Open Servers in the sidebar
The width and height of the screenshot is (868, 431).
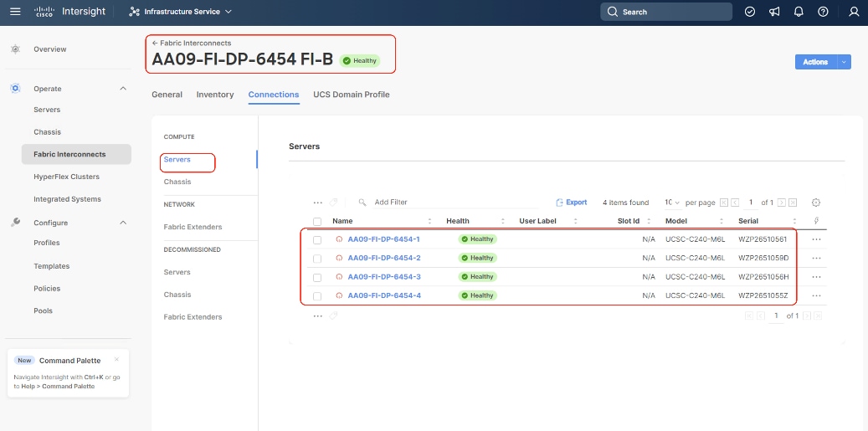pos(47,110)
